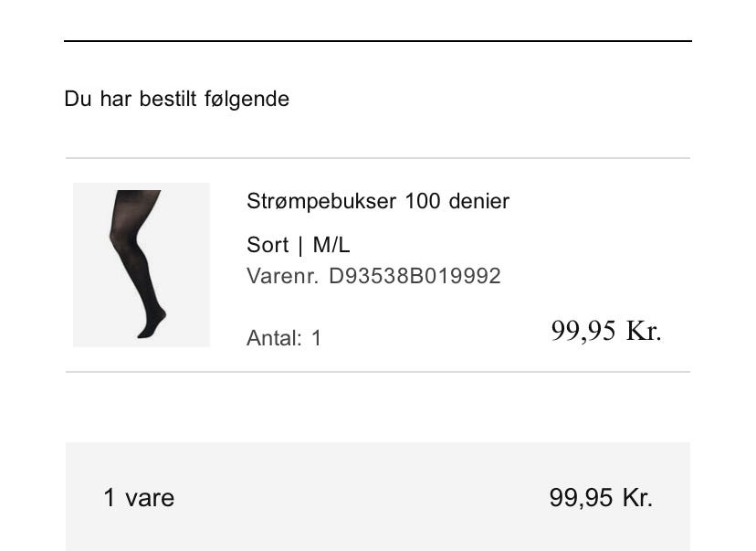Screen dimensions: 756x551
Task: Select item number D93538B019992
Action: [x=415, y=276]
